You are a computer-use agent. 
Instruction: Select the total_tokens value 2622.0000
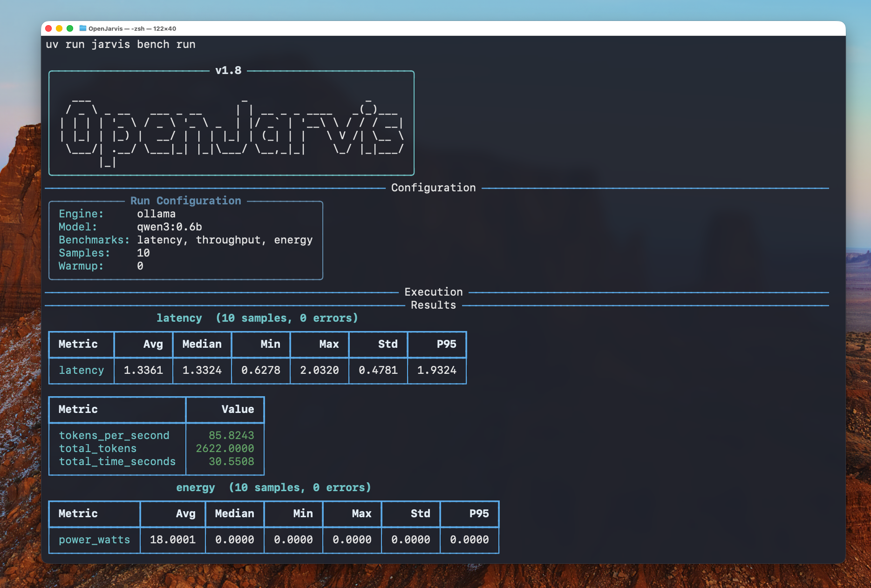click(x=225, y=448)
